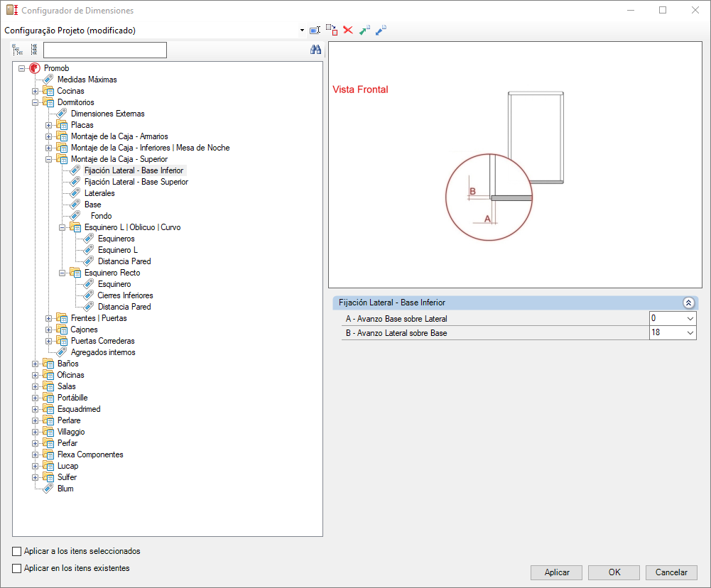711x588 pixels.
Task: Open the B - Avanzo Lateral sobre Base dropdown
Action: tap(690, 332)
